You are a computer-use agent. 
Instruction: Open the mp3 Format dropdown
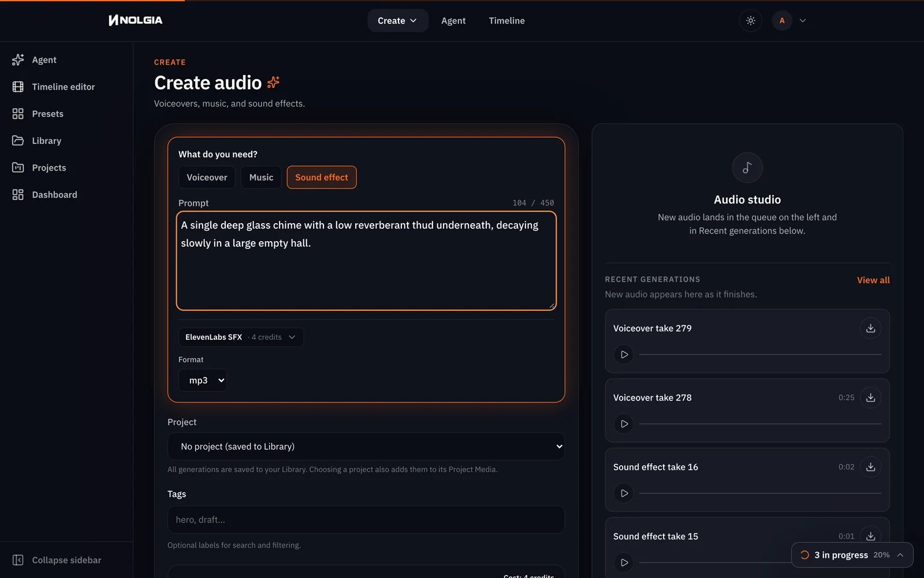[x=203, y=380]
